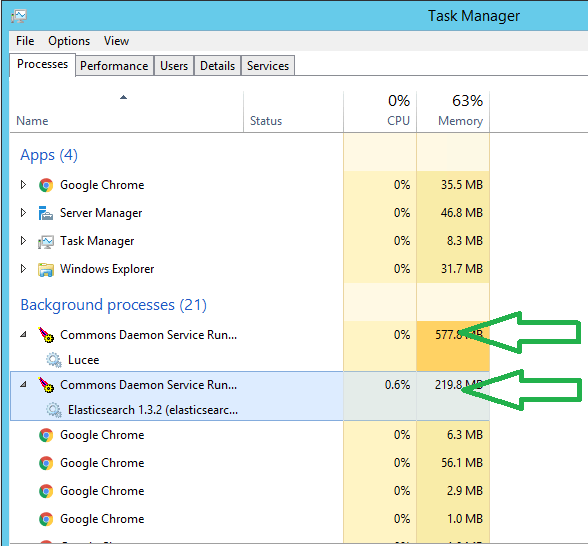Switch to the Services tab

pyautogui.click(x=268, y=66)
